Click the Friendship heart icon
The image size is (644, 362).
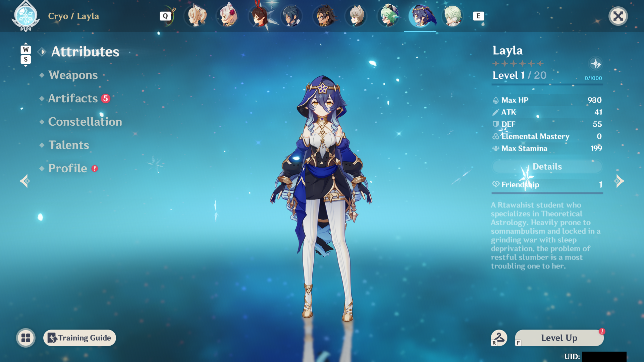pos(496,184)
